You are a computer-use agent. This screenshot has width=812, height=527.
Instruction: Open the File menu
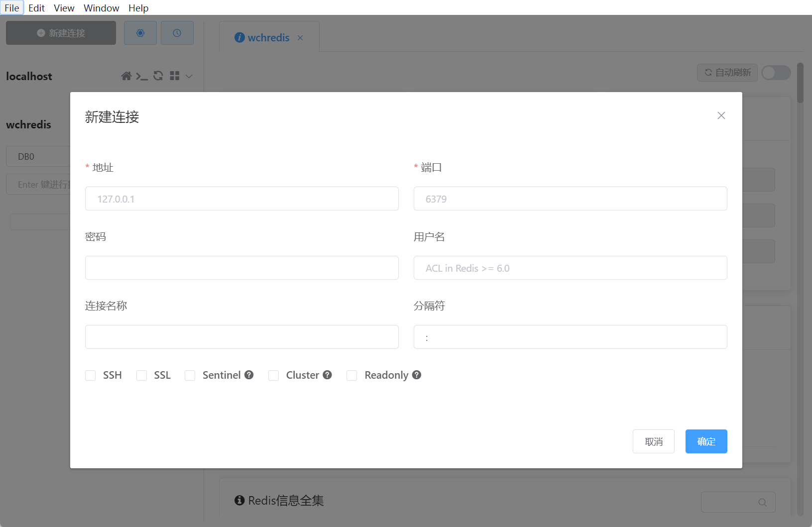pyautogui.click(x=12, y=8)
